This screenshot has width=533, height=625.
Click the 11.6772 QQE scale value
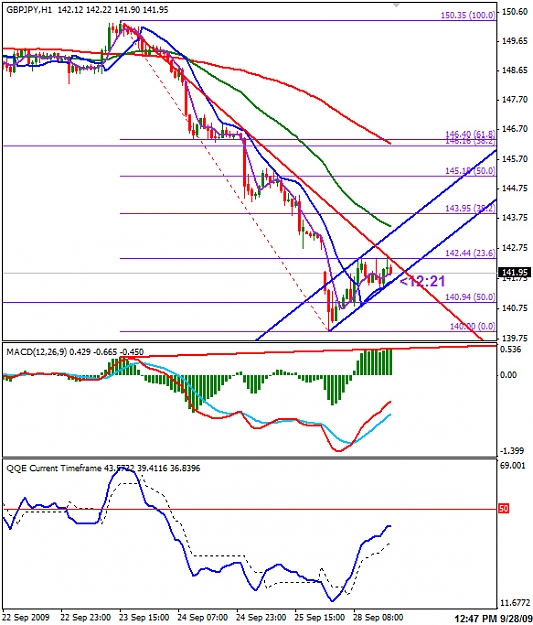coord(514,602)
